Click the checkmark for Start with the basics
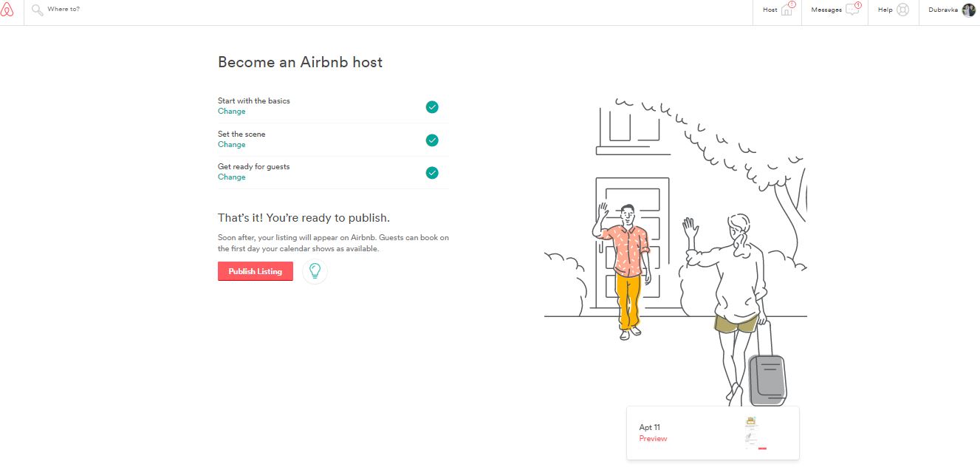The width and height of the screenshot is (980, 467). click(432, 107)
